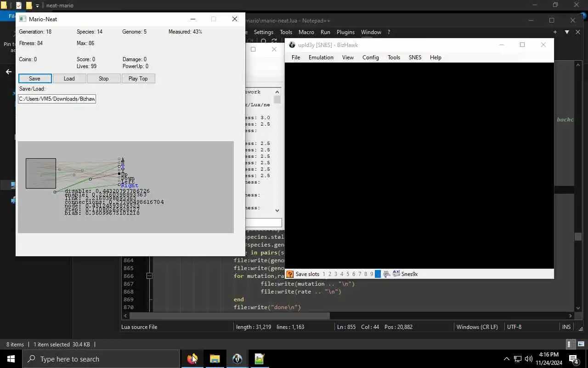The image size is (588, 368).
Task: Open File Explorer from the taskbar
Action: [215, 359]
